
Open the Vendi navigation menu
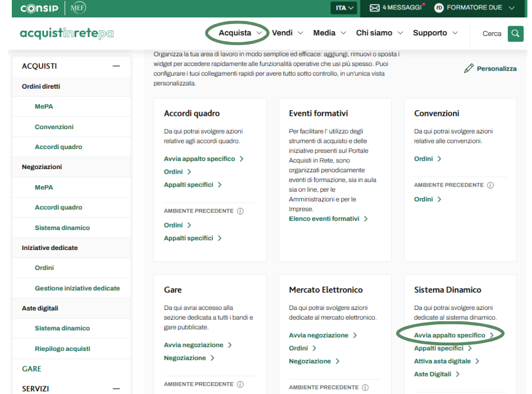tap(287, 33)
